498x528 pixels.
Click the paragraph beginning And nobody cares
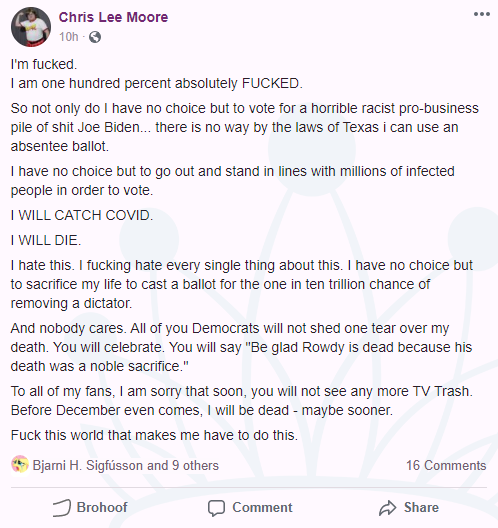pos(241,347)
